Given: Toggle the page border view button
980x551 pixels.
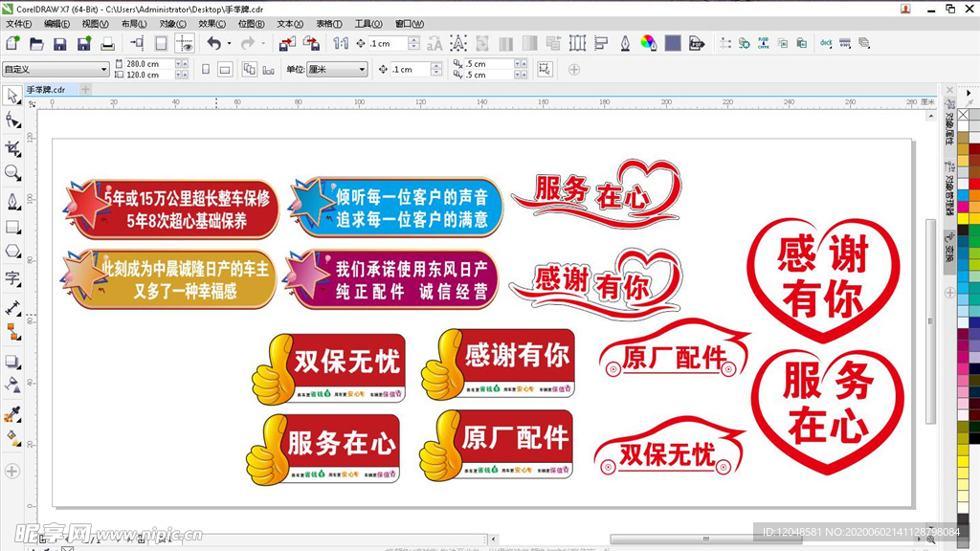Looking at the screenshot, I should [x=161, y=44].
